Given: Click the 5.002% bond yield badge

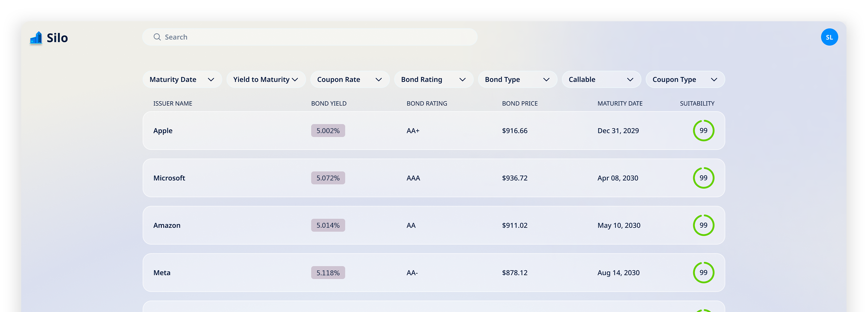Looking at the screenshot, I should tap(328, 131).
